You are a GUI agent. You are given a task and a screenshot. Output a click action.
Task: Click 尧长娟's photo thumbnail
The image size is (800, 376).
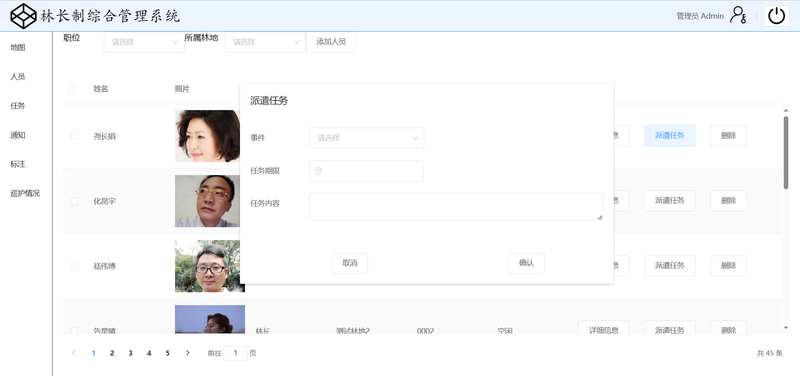(208, 136)
